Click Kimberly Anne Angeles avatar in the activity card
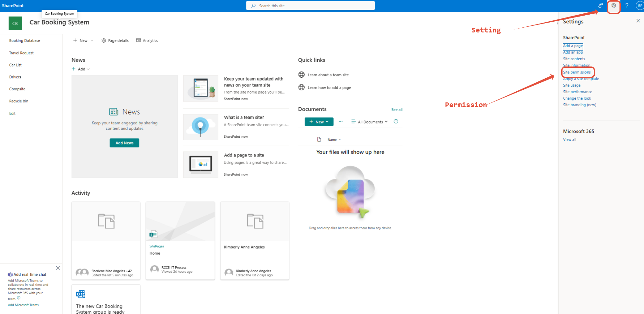The height and width of the screenshot is (314, 644). pyautogui.click(x=229, y=273)
